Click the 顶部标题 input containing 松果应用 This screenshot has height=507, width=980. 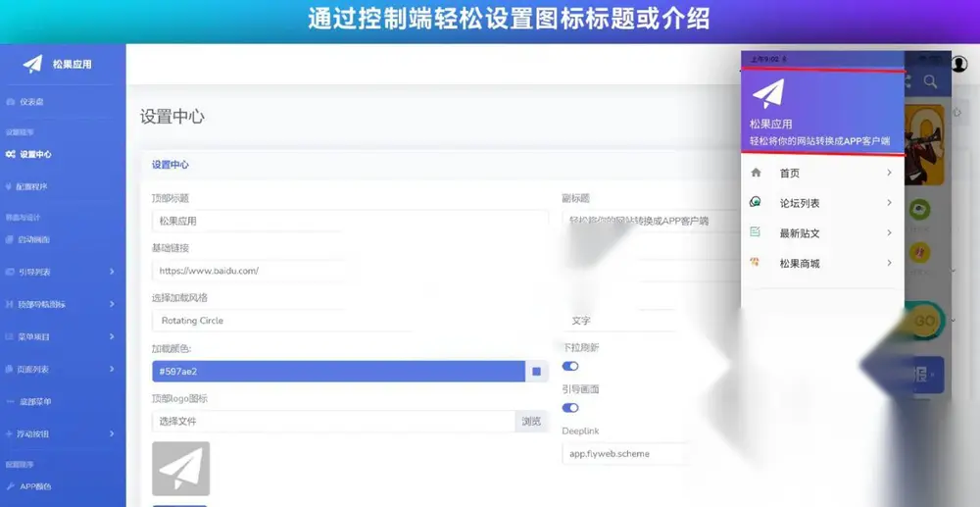[350, 221]
